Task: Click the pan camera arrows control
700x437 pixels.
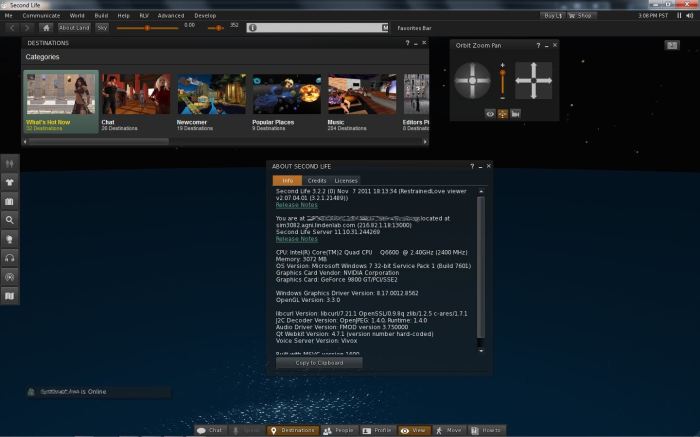Action: 533,80
